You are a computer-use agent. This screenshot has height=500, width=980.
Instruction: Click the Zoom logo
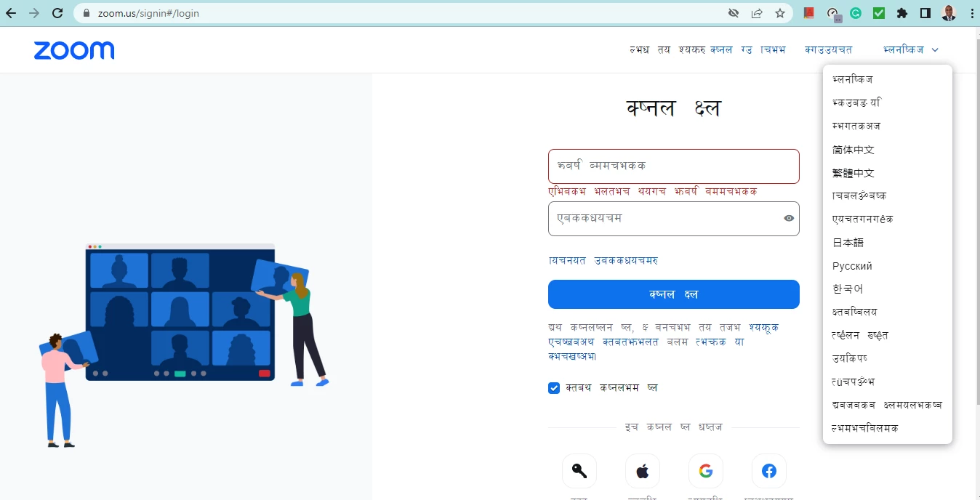click(74, 50)
